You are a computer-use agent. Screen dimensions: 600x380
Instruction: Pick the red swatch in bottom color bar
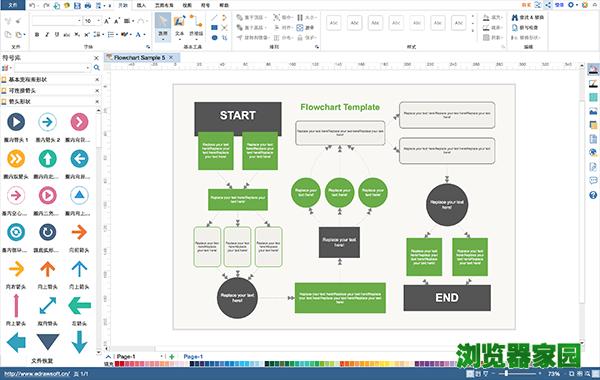point(117,364)
